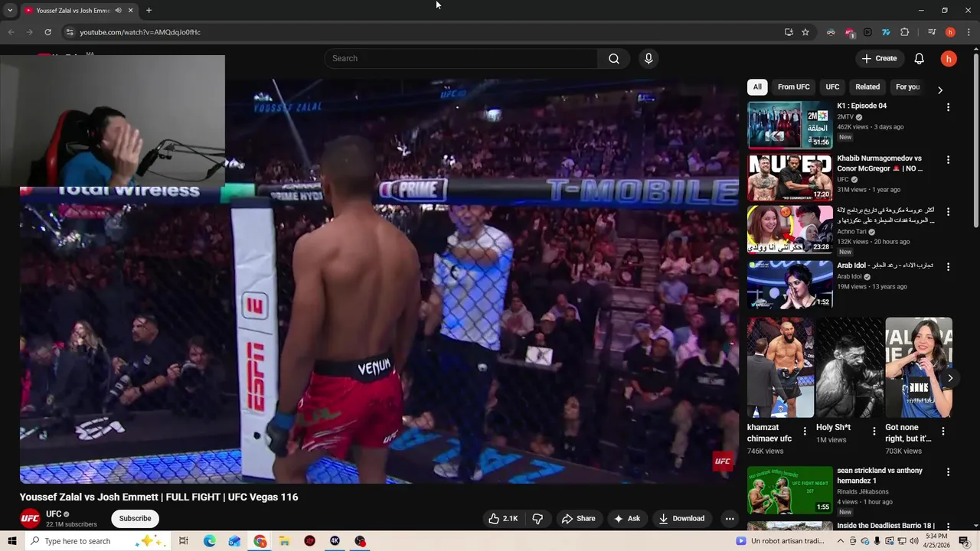View site information icon beside the URL
The image size is (980, 551).
69,32
